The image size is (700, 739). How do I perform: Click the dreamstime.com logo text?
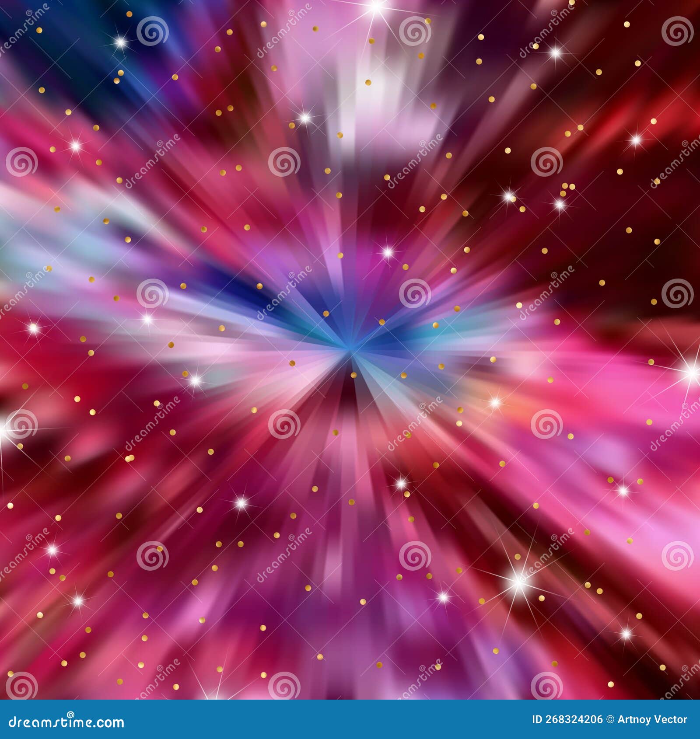tap(66, 722)
